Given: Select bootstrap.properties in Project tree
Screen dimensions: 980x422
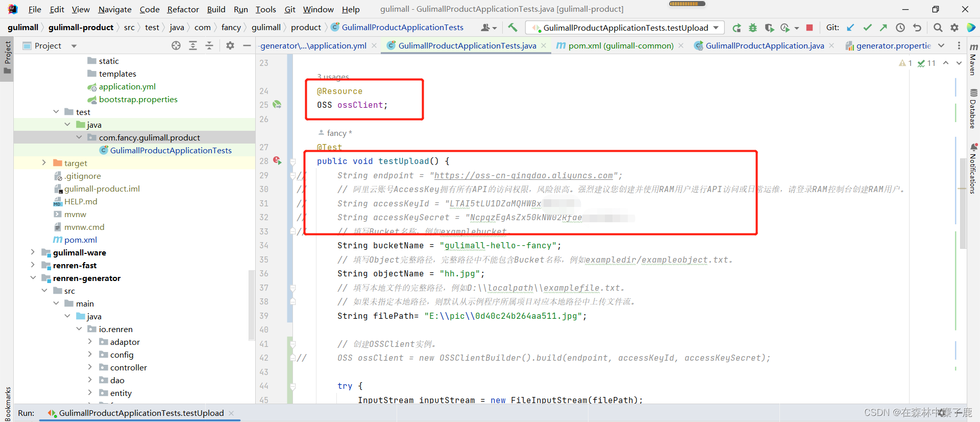Looking at the screenshot, I should pos(138,99).
